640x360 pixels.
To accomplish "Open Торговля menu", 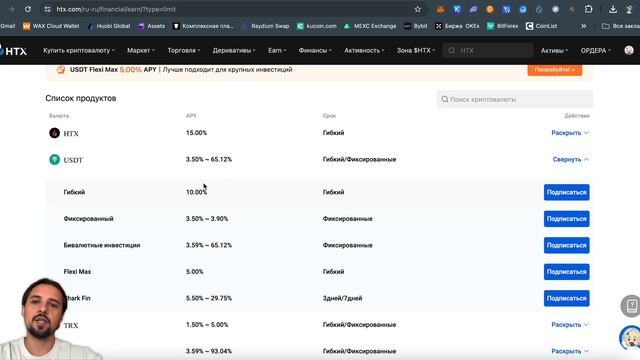I will (184, 51).
